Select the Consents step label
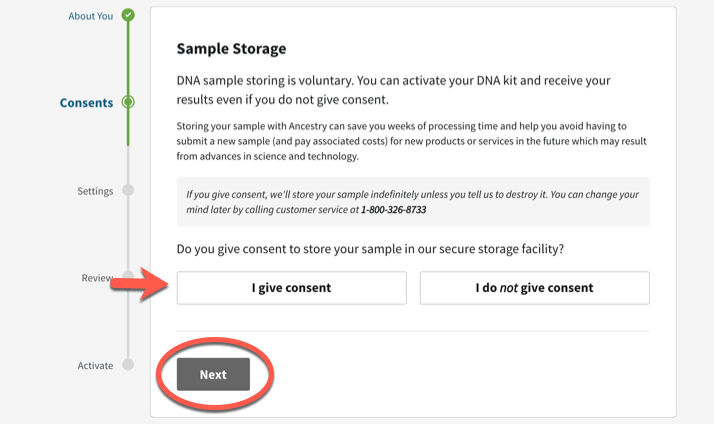The height and width of the screenshot is (424, 714). 87,102
